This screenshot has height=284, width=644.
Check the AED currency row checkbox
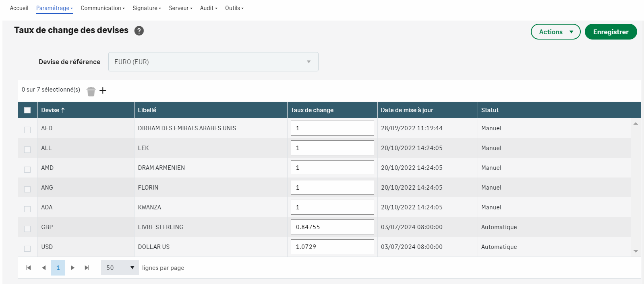click(x=27, y=129)
